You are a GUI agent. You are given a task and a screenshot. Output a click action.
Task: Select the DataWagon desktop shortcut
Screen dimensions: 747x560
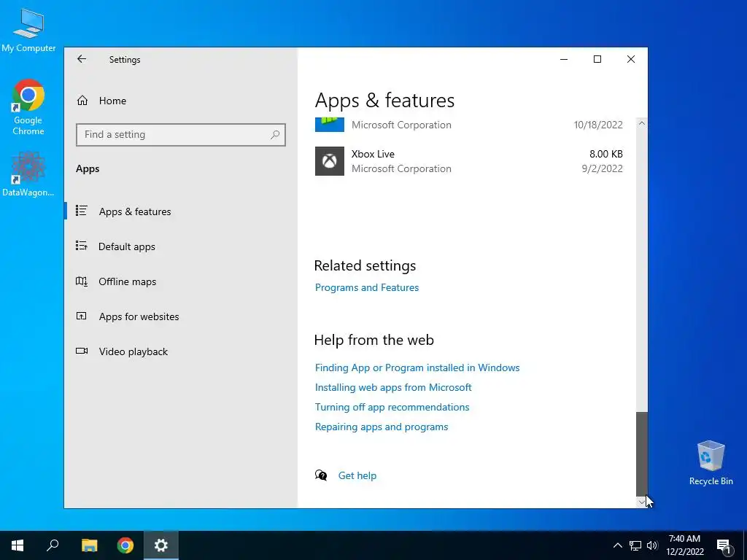(28, 174)
